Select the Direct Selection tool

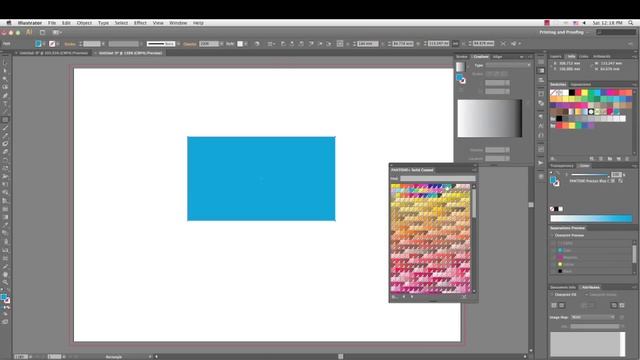[5, 71]
